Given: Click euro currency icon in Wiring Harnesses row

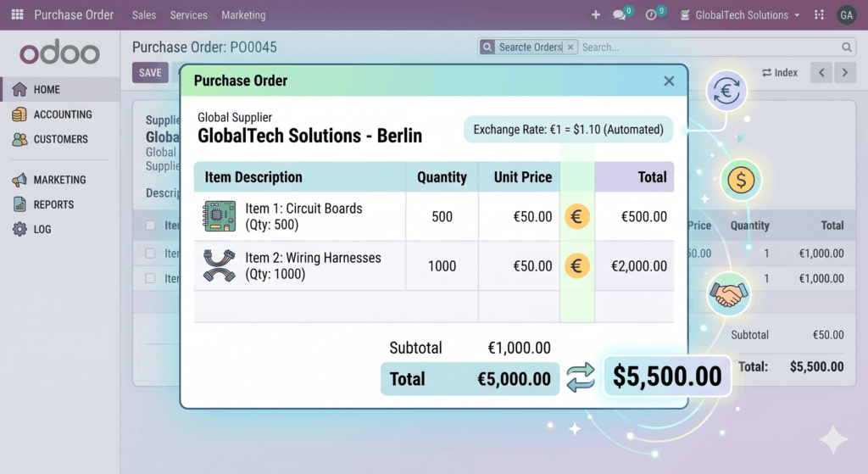Looking at the screenshot, I should pos(576,265).
